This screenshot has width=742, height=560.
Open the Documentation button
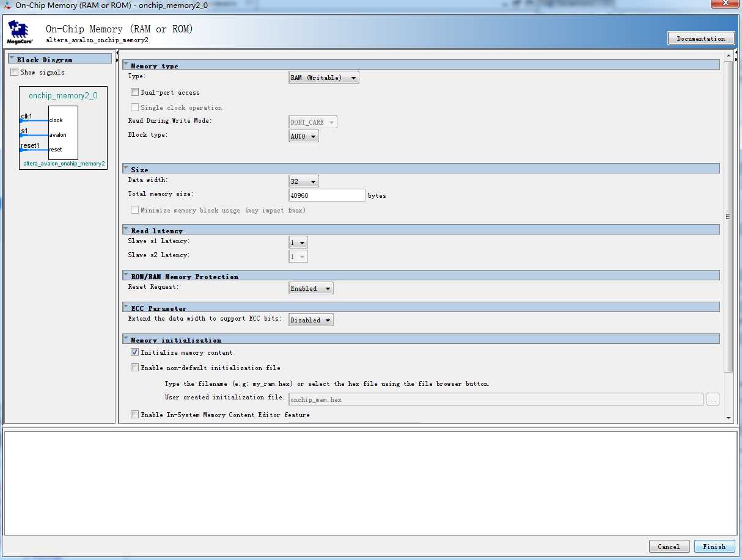pyautogui.click(x=701, y=38)
